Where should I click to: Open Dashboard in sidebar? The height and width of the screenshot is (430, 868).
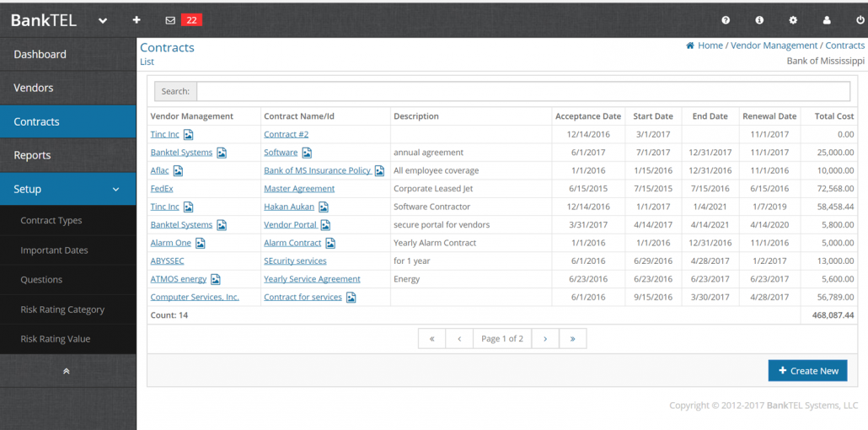click(67, 54)
